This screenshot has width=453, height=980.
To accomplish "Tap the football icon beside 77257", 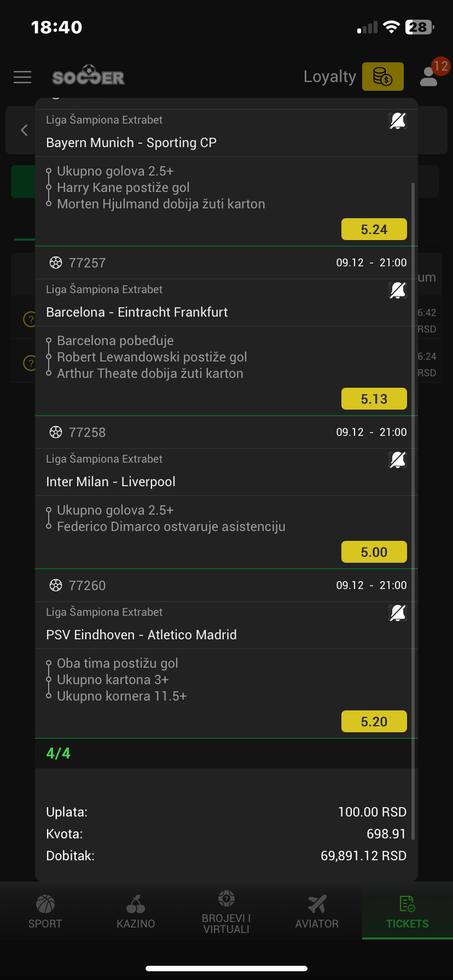I will [56, 263].
